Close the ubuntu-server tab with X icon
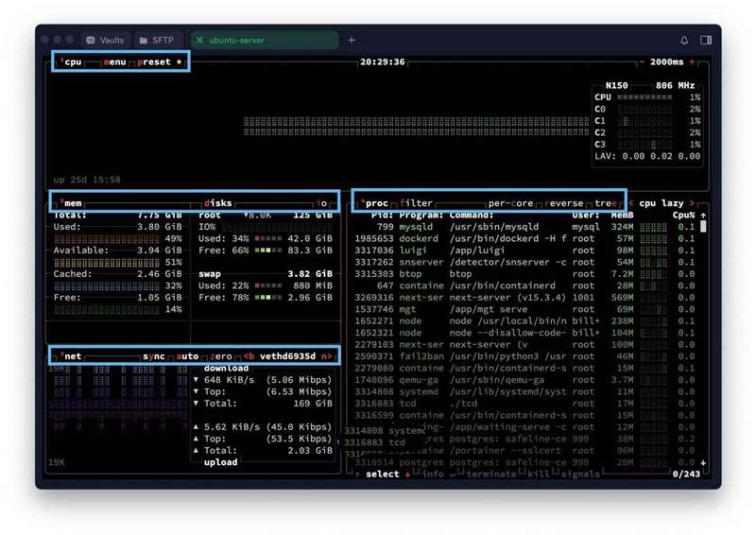This screenshot has width=756, height=535. [200, 41]
